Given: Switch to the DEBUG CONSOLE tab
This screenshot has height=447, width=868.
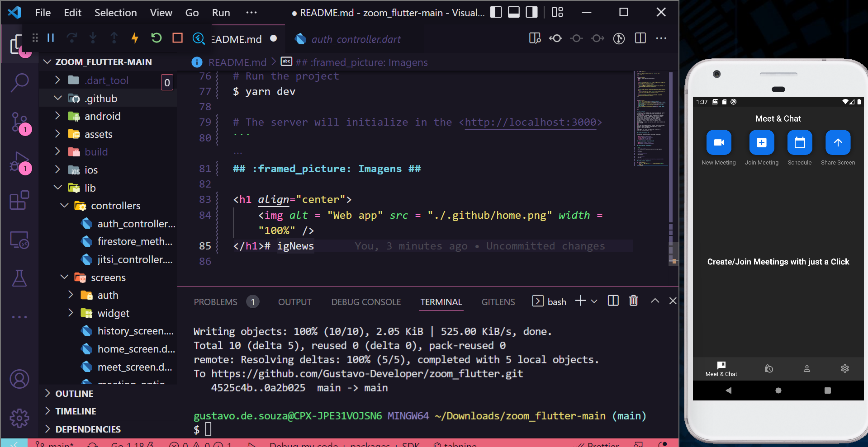Looking at the screenshot, I should pyautogui.click(x=366, y=302).
